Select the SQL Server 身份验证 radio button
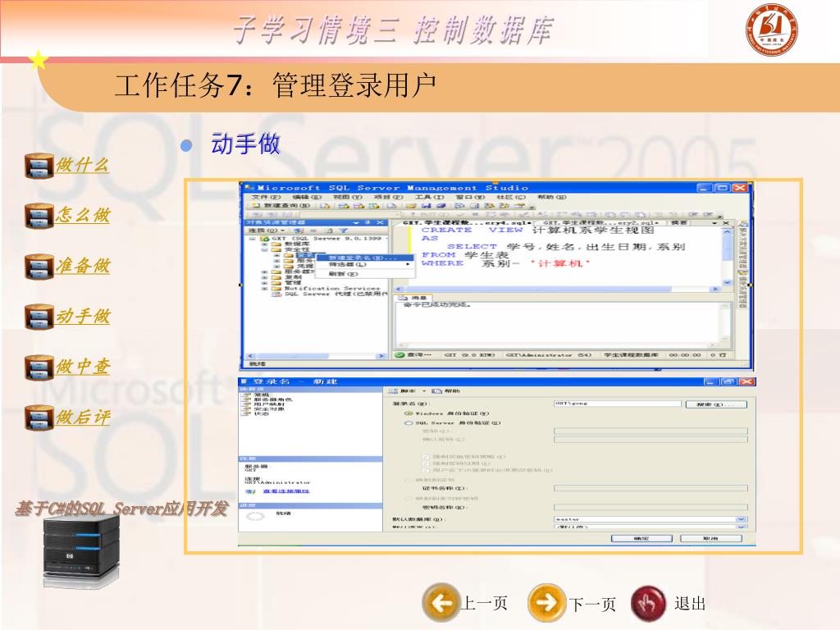This screenshot has width=840, height=630. click(409, 423)
